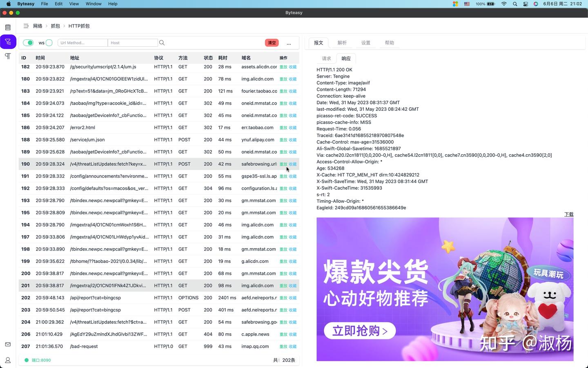Select the capture/filter tool in the sidebar
The image size is (588, 368).
8,41
